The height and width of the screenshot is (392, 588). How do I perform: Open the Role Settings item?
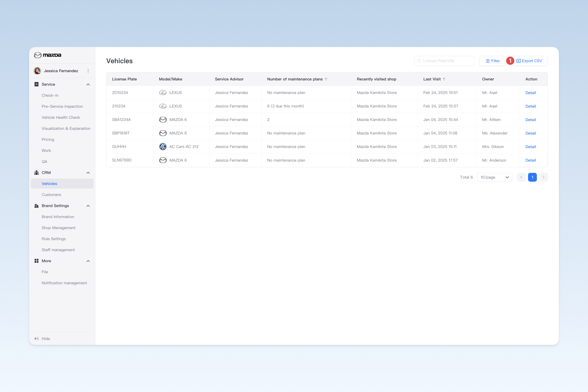53,239
